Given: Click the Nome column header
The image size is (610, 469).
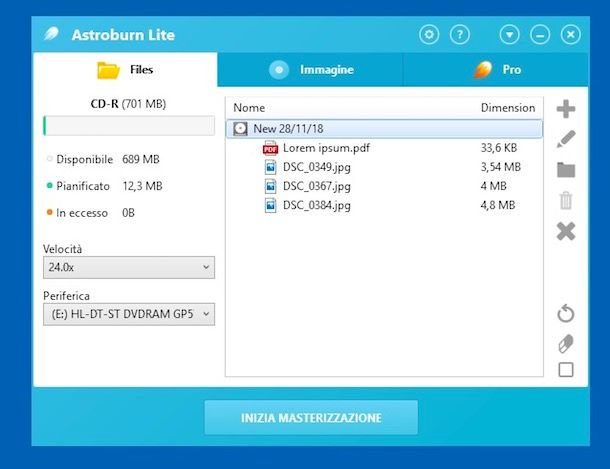Looking at the screenshot, I should [249, 108].
